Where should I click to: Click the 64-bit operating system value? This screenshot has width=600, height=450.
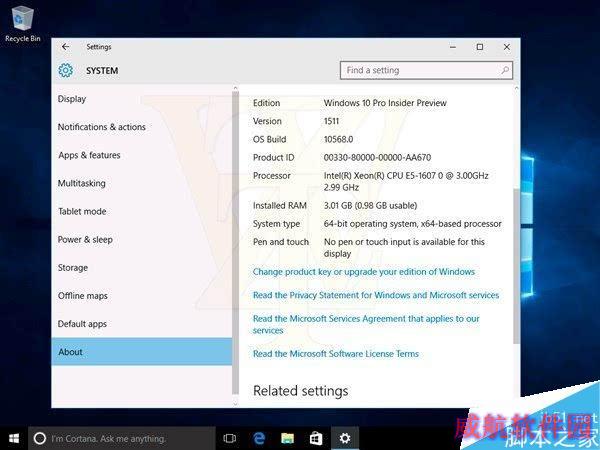[412, 224]
